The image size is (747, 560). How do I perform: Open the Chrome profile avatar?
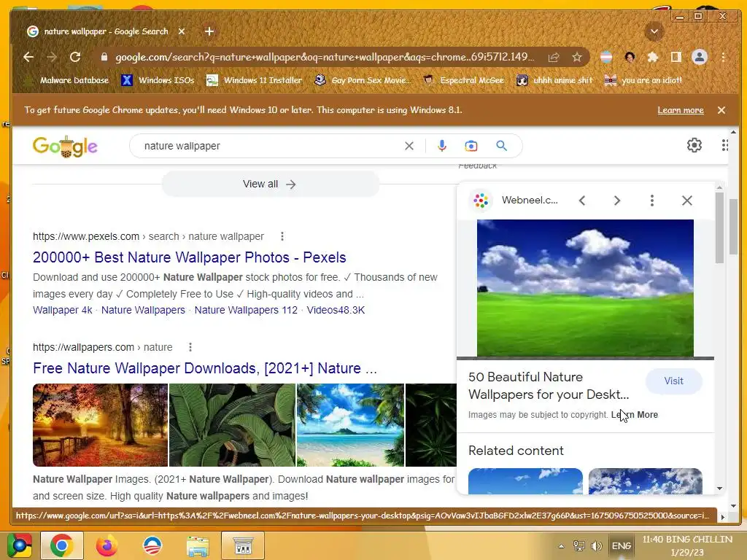pos(700,57)
